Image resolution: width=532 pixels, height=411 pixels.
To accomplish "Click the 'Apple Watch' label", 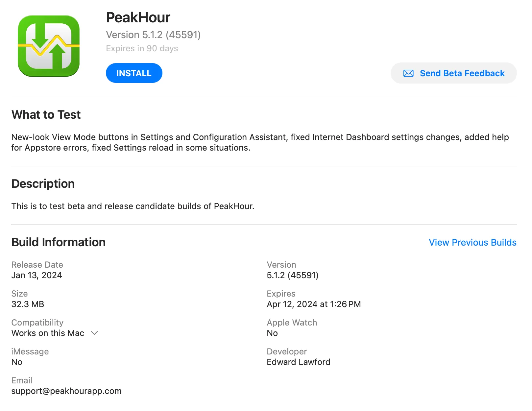I will coord(292,323).
